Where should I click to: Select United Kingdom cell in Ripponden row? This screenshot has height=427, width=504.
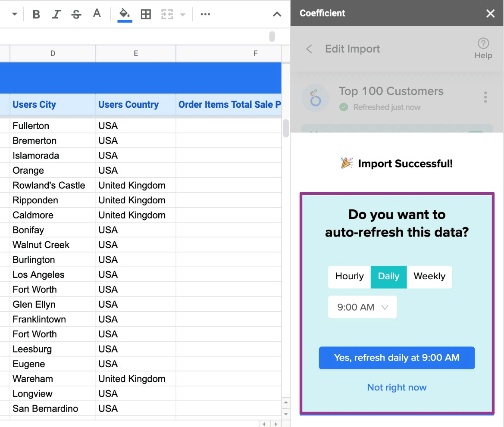pos(136,200)
